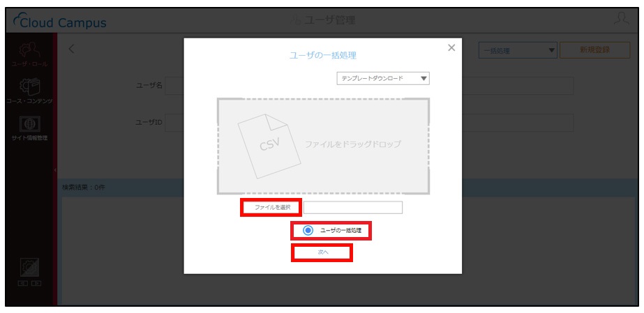Click the selected file name text field
The height and width of the screenshot is (313, 644).
click(x=353, y=208)
